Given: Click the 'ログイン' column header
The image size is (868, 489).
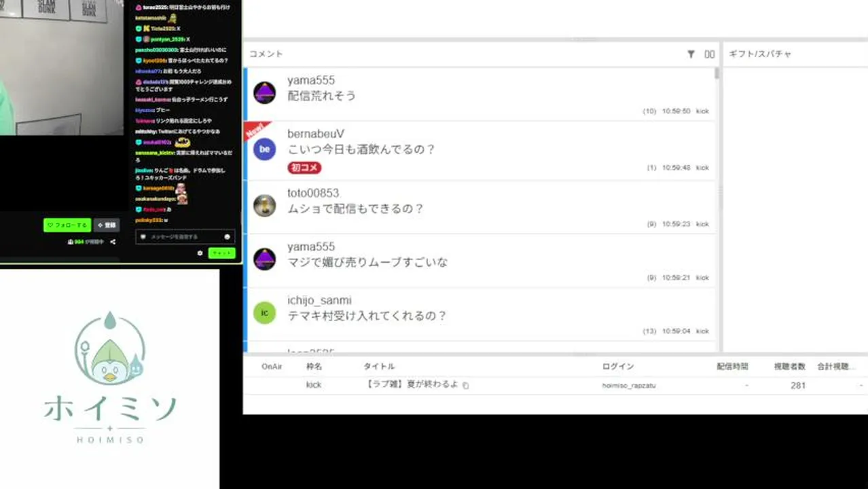Looking at the screenshot, I should tap(618, 366).
